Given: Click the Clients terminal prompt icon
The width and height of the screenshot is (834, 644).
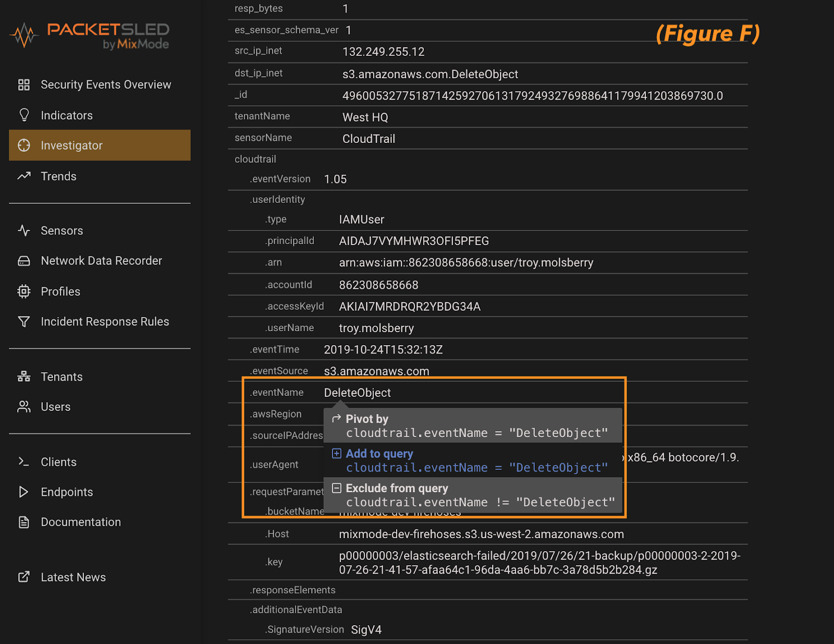Looking at the screenshot, I should click(x=24, y=461).
